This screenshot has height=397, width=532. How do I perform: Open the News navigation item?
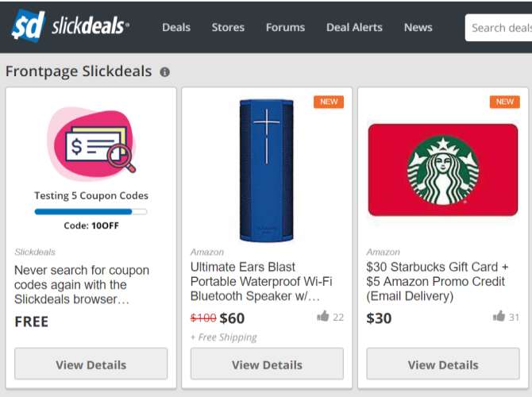[418, 27]
